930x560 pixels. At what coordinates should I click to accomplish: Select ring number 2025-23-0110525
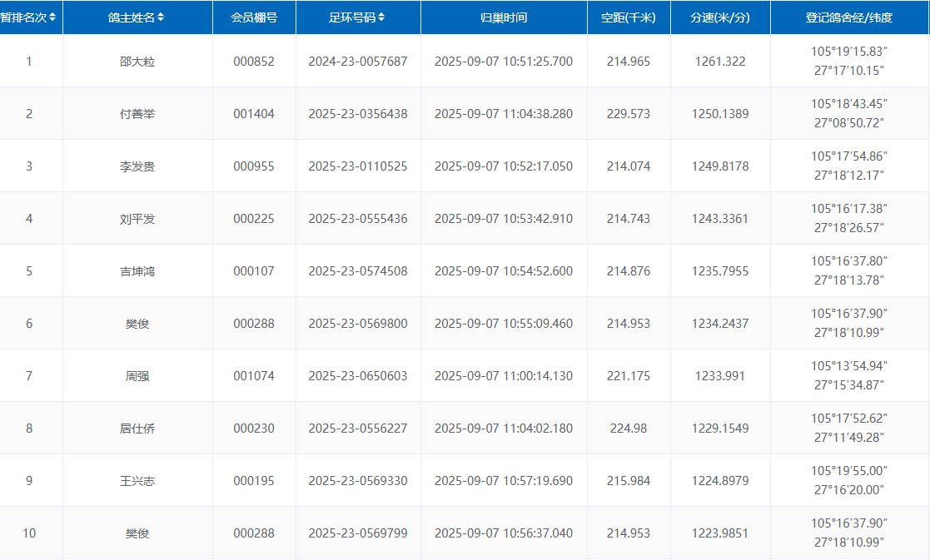358,166
